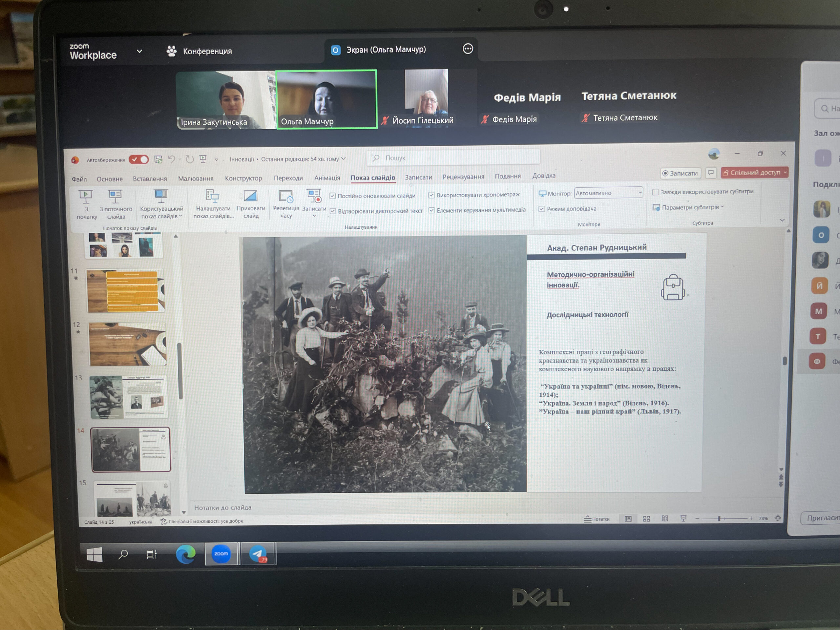840x630 pixels.
Task: Open the Monitor dropdown list
Action: coord(640,193)
